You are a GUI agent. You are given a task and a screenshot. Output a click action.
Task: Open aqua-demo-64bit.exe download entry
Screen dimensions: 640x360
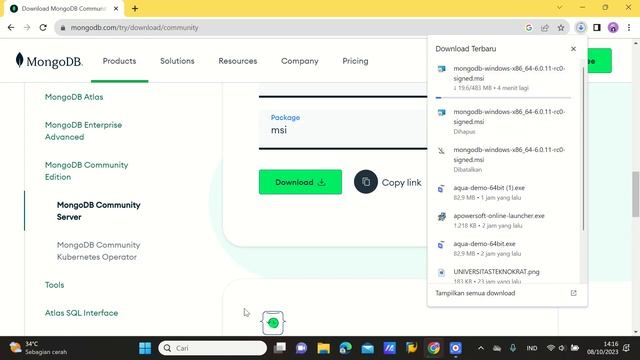505,248
